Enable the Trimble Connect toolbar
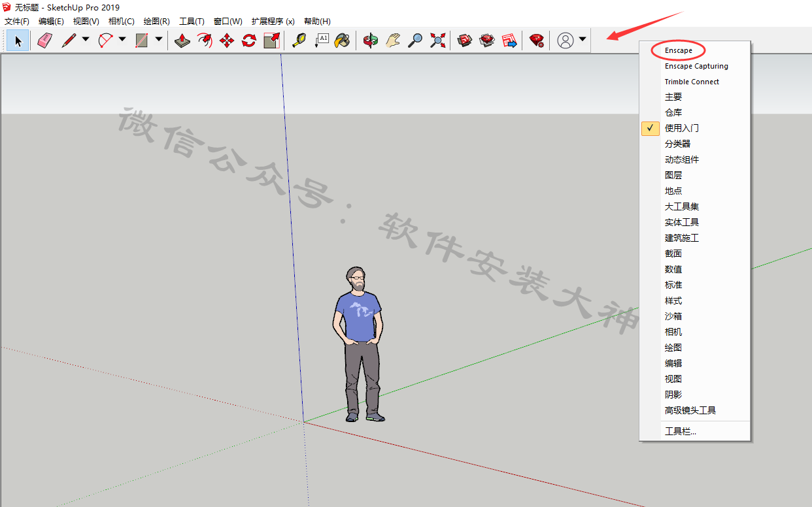812x507 pixels. point(695,82)
